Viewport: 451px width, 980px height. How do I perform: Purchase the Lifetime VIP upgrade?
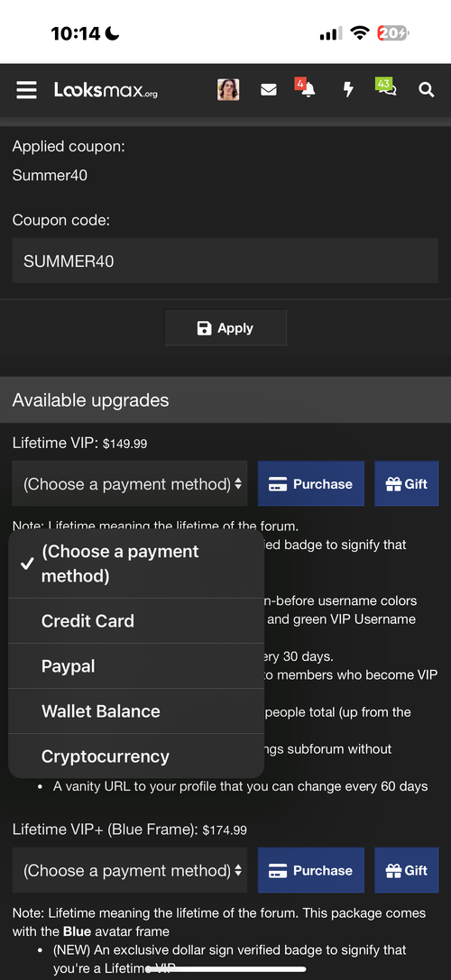click(311, 484)
